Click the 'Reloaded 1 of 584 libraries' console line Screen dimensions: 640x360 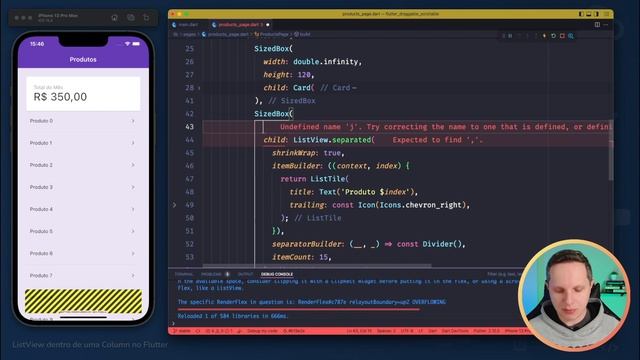point(233,316)
